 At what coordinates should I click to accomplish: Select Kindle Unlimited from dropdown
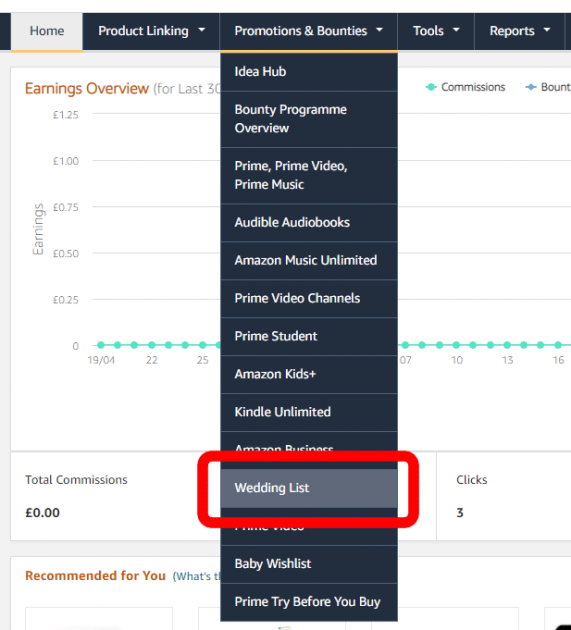pyautogui.click(x=309, y=412)
